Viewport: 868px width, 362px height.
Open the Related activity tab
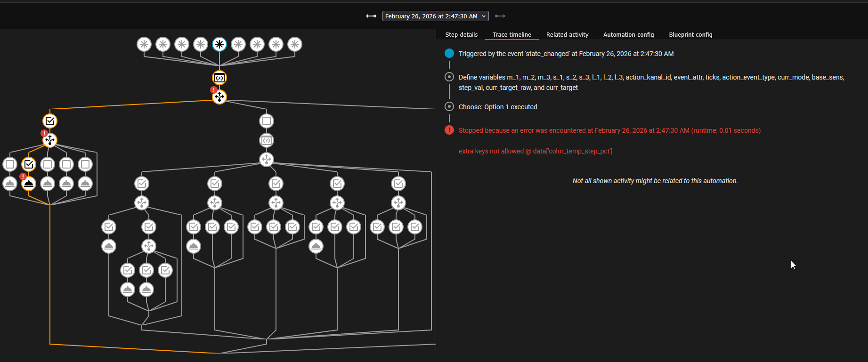[x=568, y=35]
